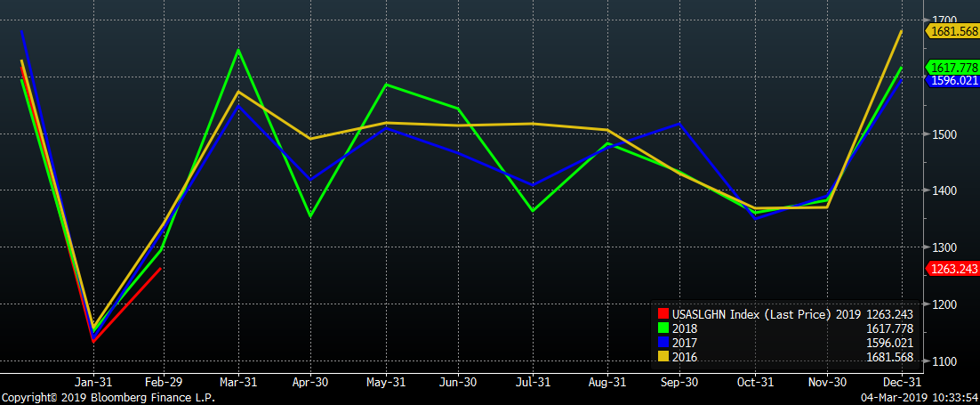
Task: Click the green 2018 legend swatch
Action: pyautogui.click(x=662, y=328)
